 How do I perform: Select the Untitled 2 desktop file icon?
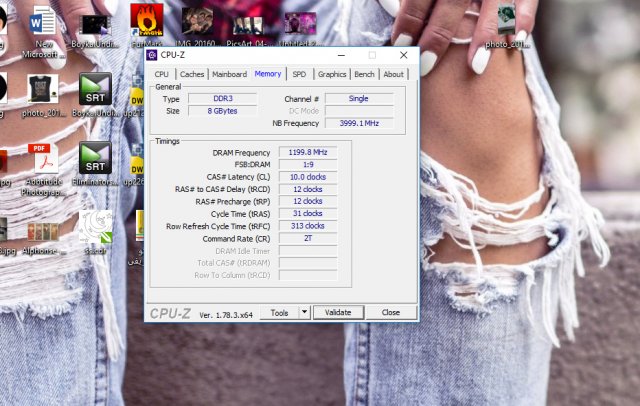(300, 23)
